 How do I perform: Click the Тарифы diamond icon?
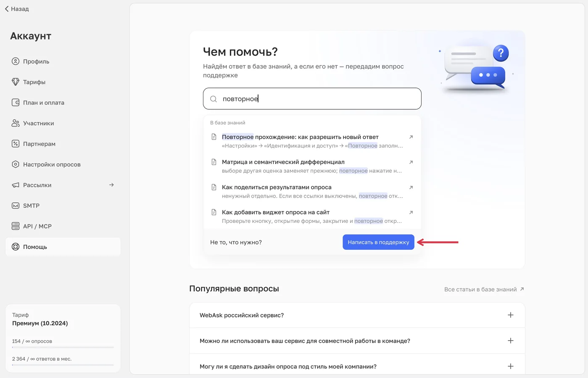pyautogui.click(x=16, y=82)
